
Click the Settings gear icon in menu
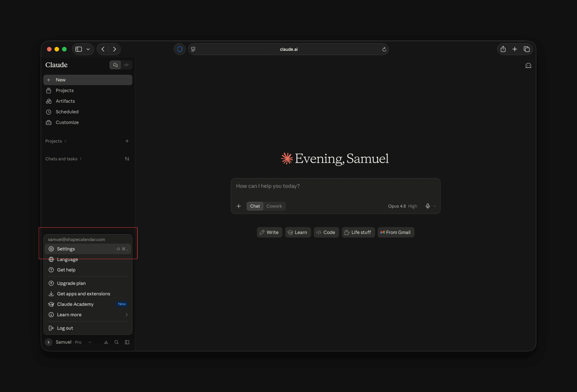coord(51,249)
